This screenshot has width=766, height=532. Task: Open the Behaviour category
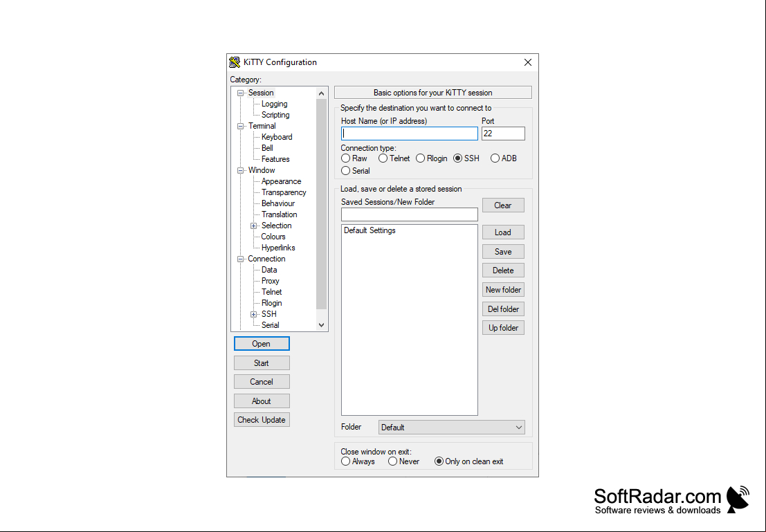[278, 203]
